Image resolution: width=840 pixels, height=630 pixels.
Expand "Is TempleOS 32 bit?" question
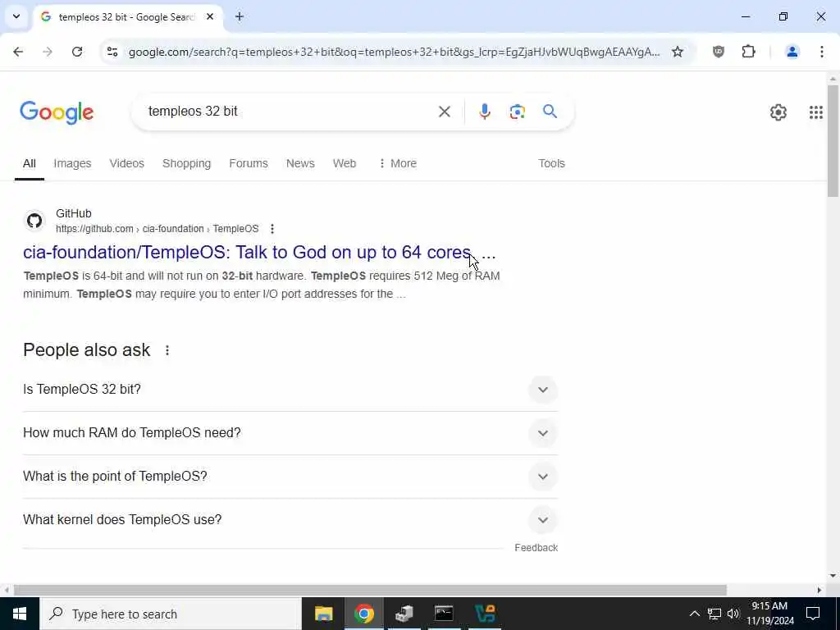pyautogui.click(x=290, y=390)
